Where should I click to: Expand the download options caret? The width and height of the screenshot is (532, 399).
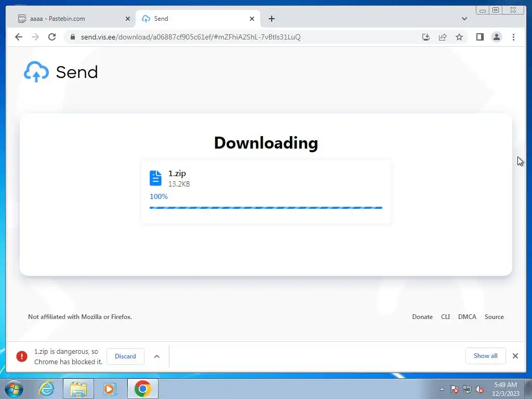point(157,356)
